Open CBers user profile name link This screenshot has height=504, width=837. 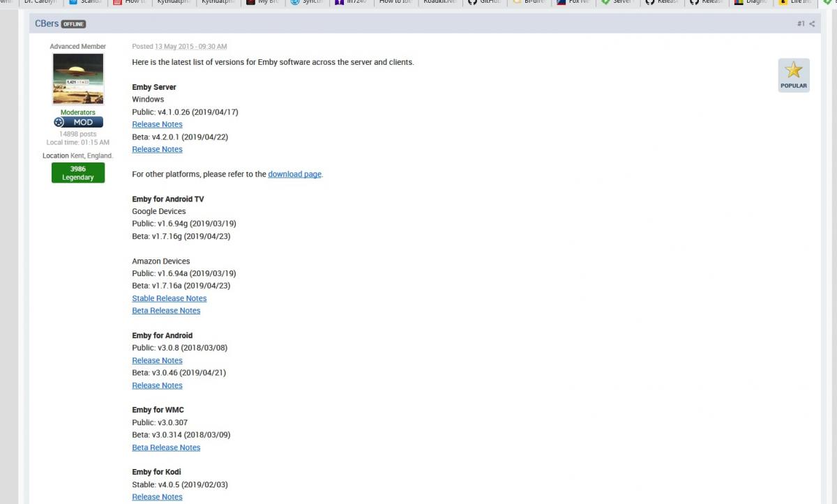pyautogui.click(x=47, y=24)
